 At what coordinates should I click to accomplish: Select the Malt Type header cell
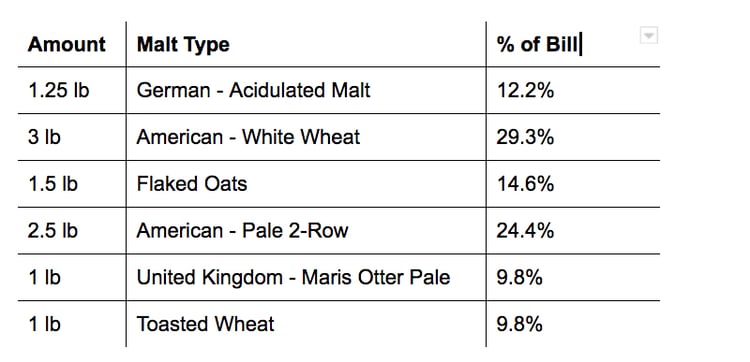coord(306,44)
